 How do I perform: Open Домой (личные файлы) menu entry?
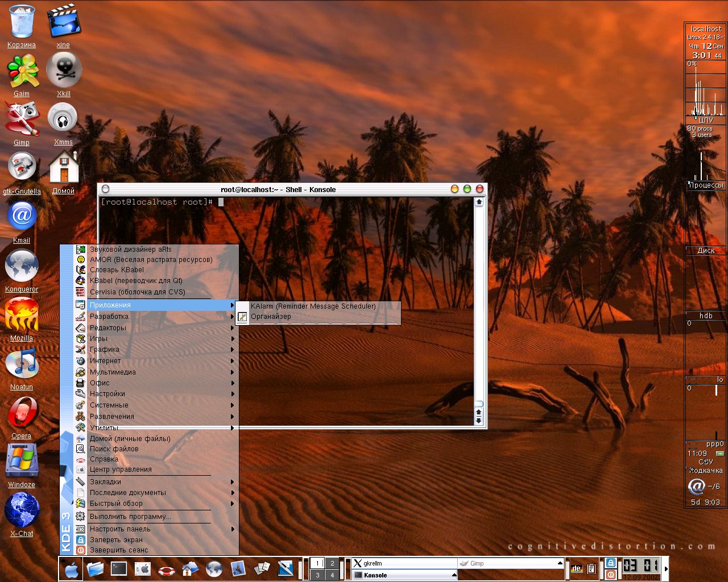(156, 439)
